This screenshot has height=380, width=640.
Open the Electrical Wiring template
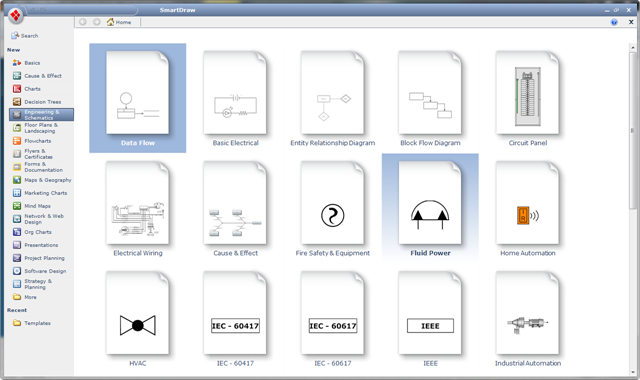tap(138, 209)
